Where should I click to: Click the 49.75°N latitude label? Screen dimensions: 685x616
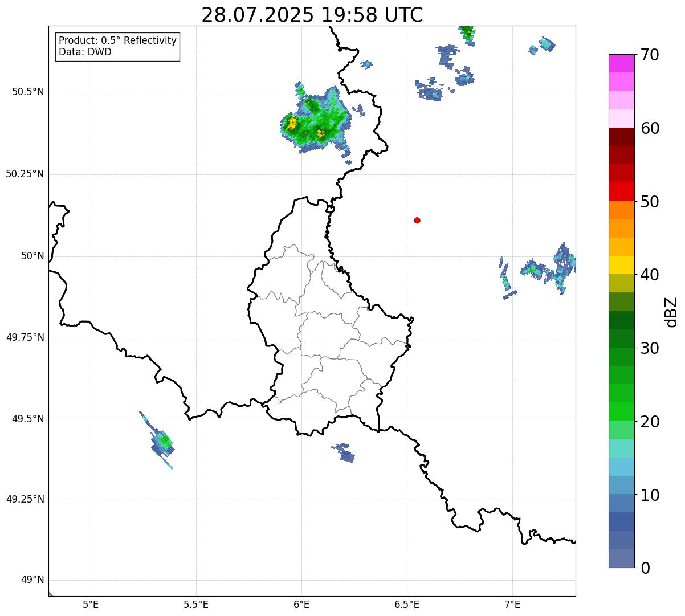(25, 337)
